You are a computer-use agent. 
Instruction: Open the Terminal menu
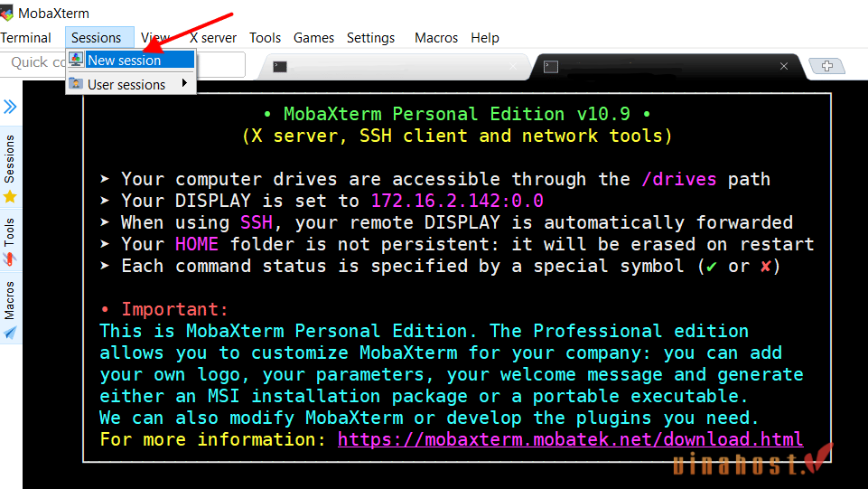(25, 38)
